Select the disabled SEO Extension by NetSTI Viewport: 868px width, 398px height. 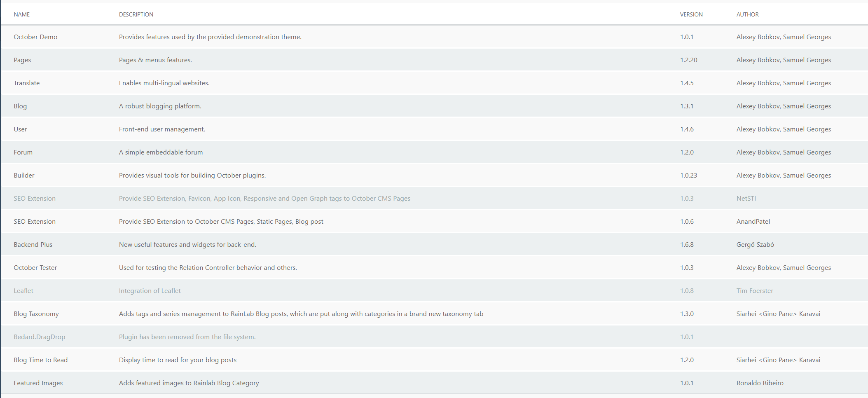pyautogui.click(x=35, y=198)
